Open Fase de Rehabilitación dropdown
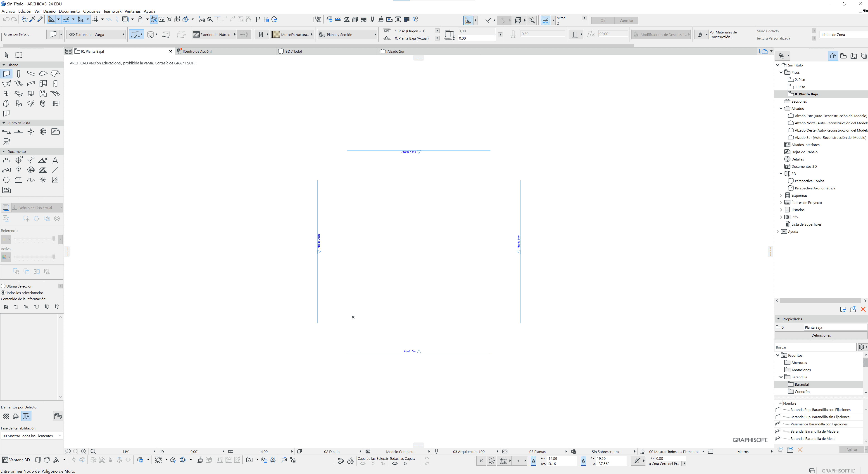 [32, 436]
